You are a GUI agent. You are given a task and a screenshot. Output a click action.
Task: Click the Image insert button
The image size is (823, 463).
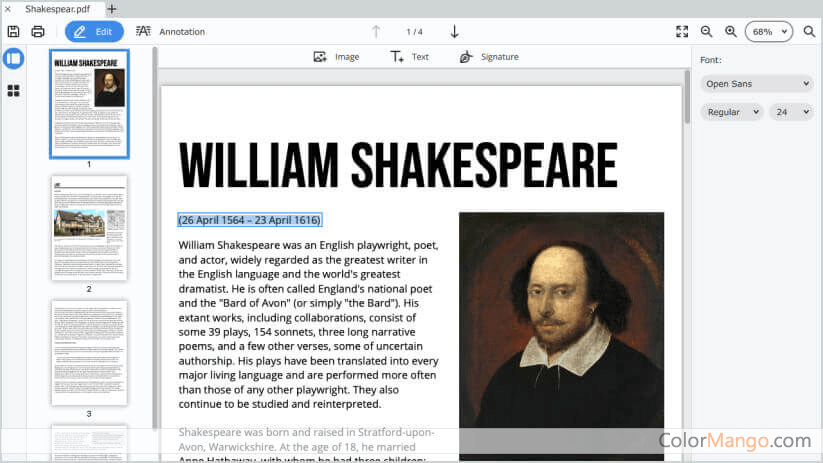click(336, 57)
